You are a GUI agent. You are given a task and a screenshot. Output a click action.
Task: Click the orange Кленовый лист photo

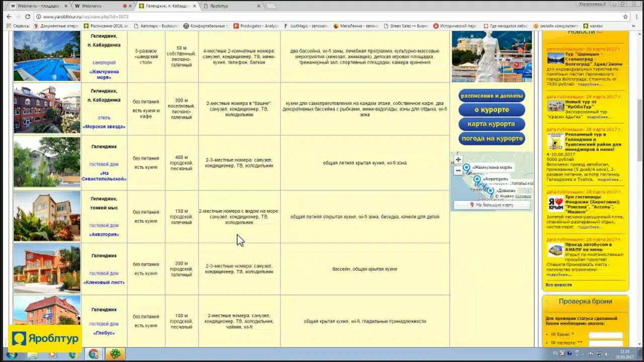coord(47,268)
